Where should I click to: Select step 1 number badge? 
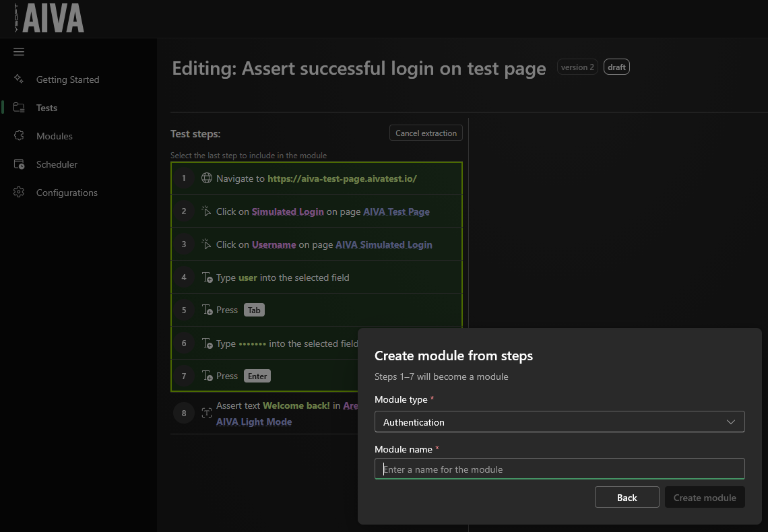[x=184, y=178]
